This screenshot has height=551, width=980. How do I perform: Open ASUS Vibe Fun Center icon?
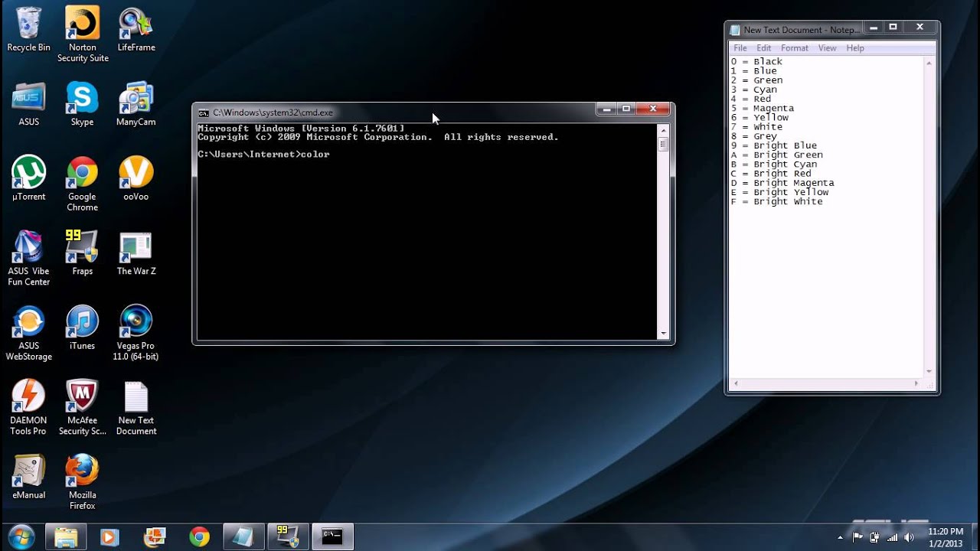(x=28, y=258)
